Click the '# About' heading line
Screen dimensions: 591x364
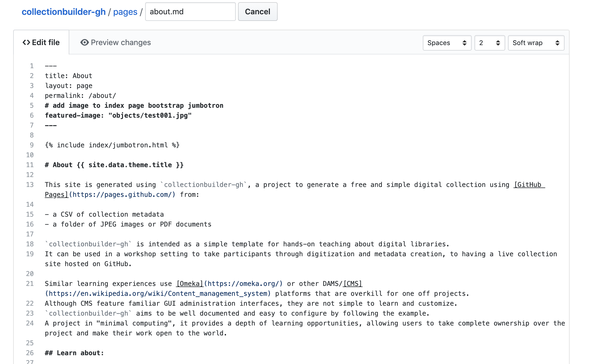click(114, 165)
